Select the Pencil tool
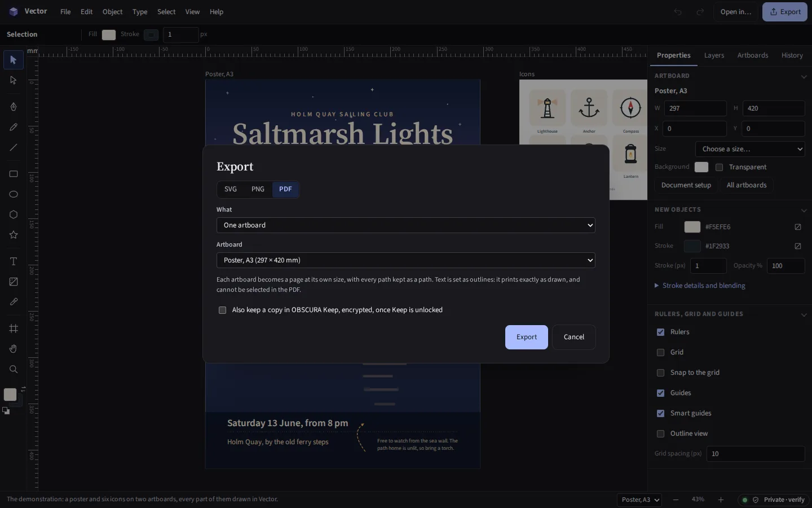Image resolution: width=812 pixels, height=508 pixels. 14,127
